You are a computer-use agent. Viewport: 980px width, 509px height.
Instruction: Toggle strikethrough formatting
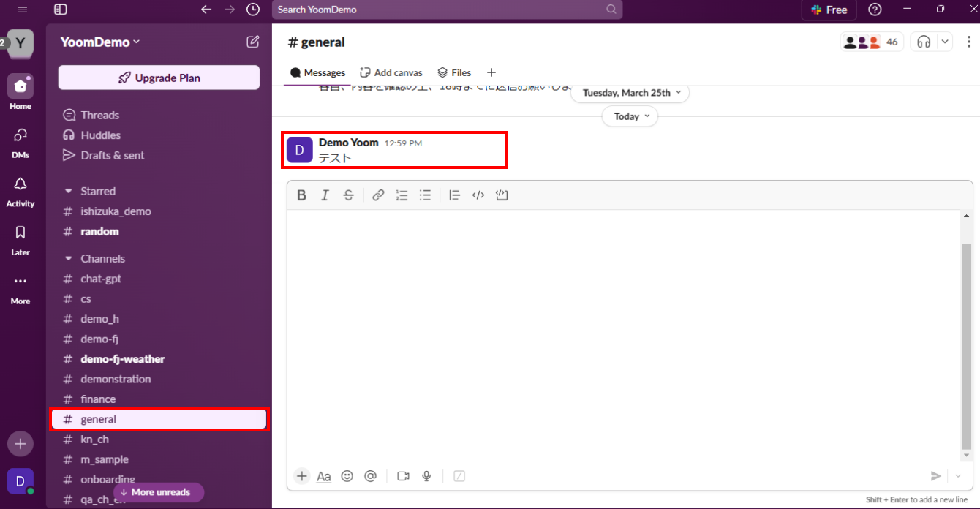coord(348,195)
